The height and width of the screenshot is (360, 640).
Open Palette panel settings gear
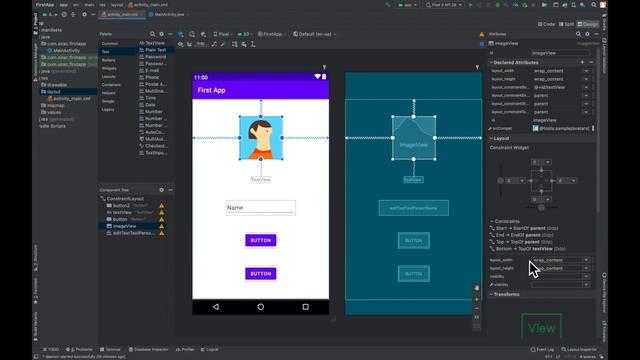(x=162, y=34)
